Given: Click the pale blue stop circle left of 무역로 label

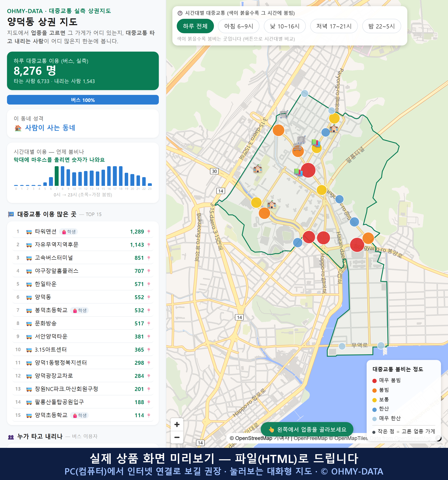Looking at the screenshot, I should tap(342, 346).
